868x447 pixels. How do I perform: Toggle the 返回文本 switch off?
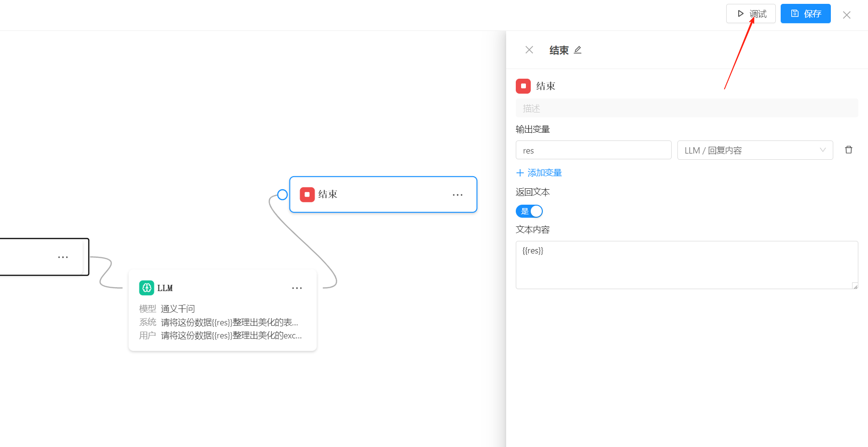pyautogui.click(x=529, y=211)
